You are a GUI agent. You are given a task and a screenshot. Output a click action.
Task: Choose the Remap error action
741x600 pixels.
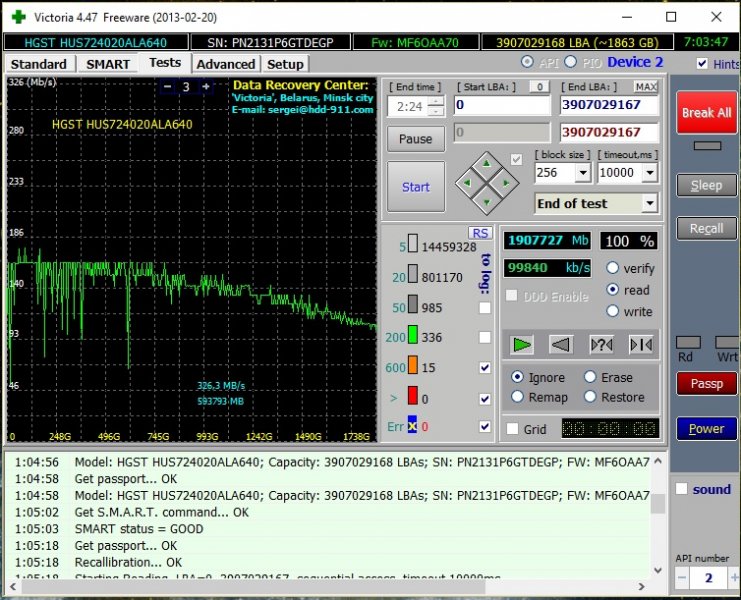[517, 397]
